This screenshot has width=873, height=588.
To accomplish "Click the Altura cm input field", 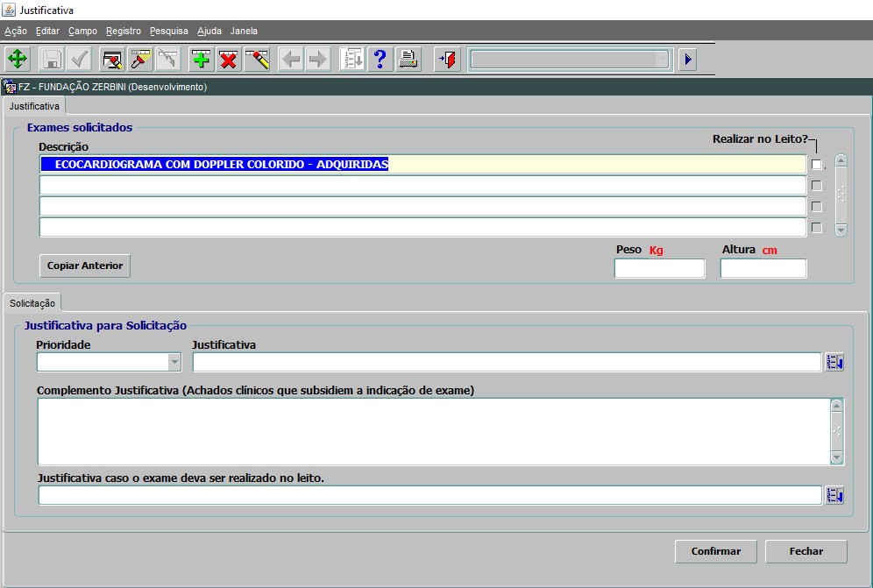I will [763, 268].
